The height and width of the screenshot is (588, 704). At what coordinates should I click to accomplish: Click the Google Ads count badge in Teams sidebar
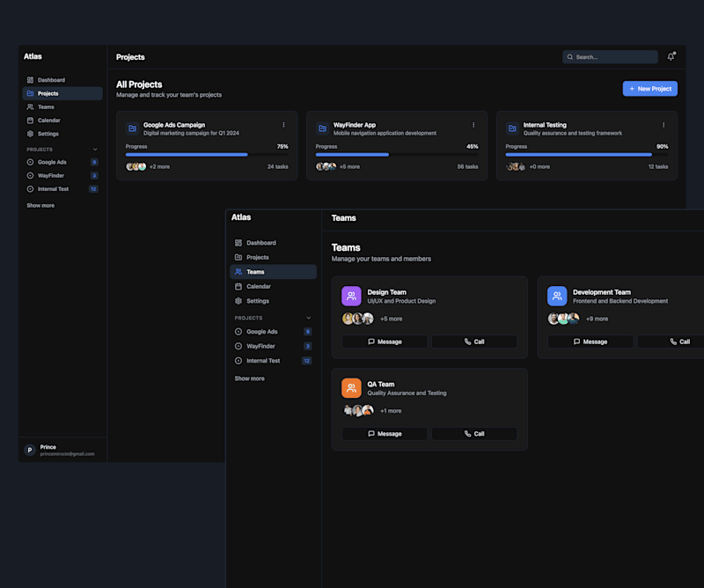coord(307,332)
